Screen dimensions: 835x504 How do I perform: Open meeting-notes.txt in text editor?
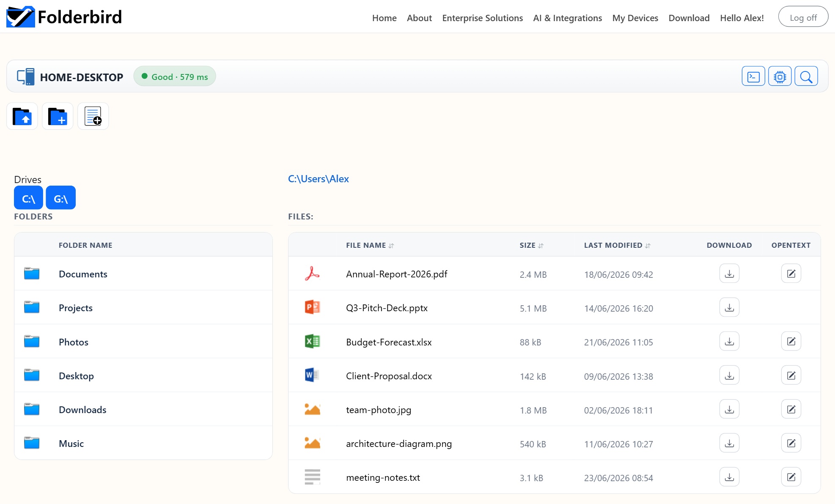[791, 477]
